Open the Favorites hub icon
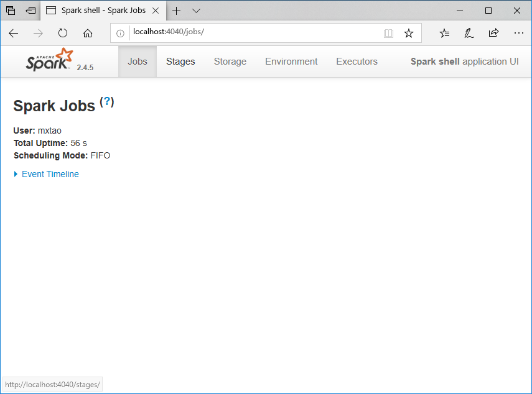Screen dimensions: 532x394 (444, 33)
